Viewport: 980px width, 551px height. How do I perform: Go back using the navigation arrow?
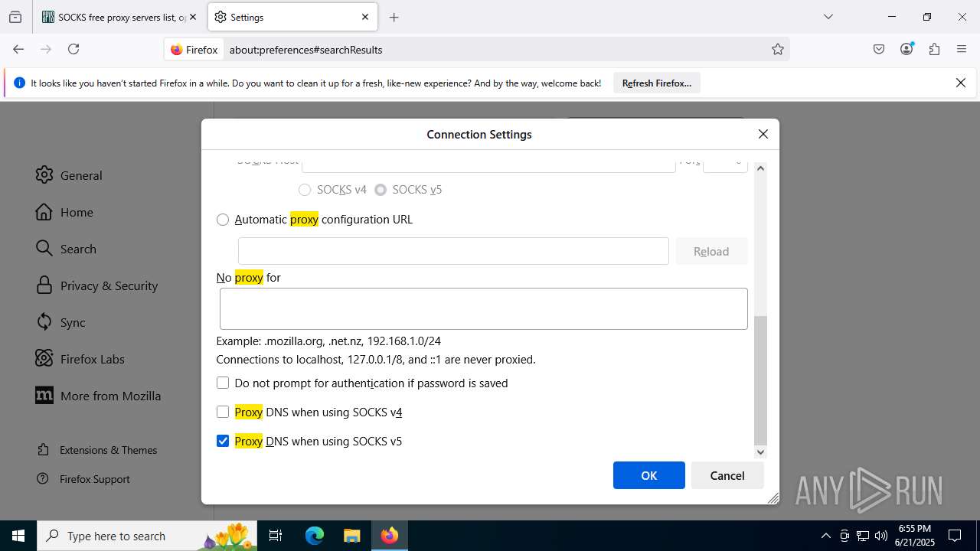click(18, 49)
